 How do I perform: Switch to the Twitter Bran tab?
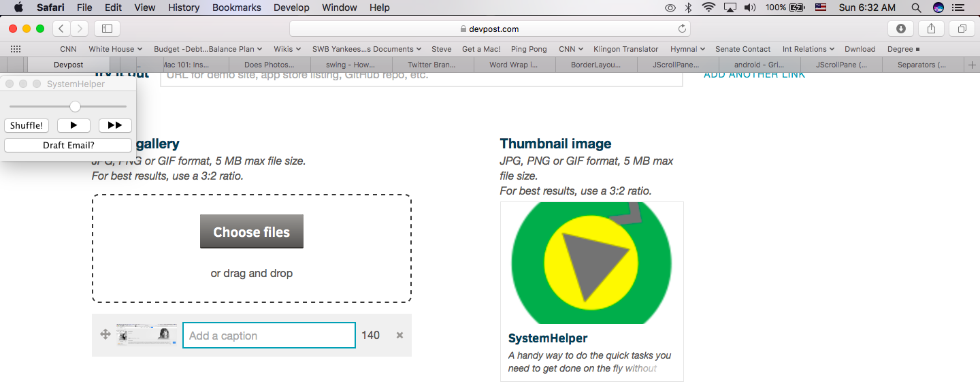tap(433, 65)
